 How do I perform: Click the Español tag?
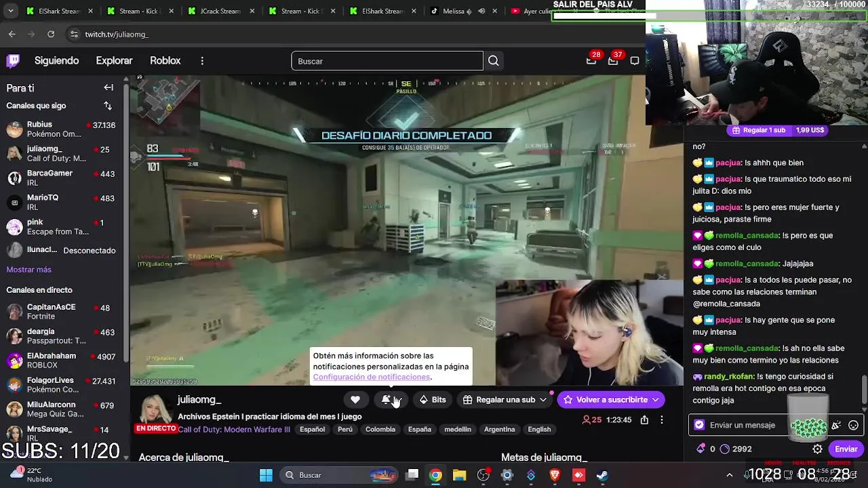tap(313, 430)
